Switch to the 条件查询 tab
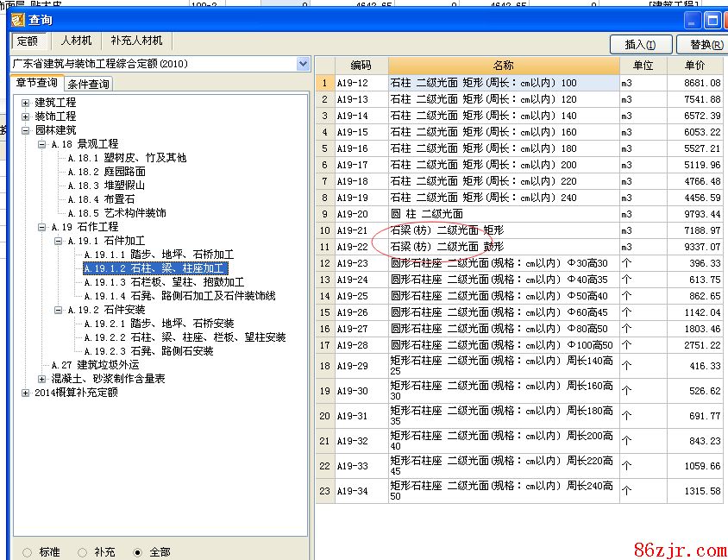The image size is (728, 560). pyautogui.click(x=88, y=84)
